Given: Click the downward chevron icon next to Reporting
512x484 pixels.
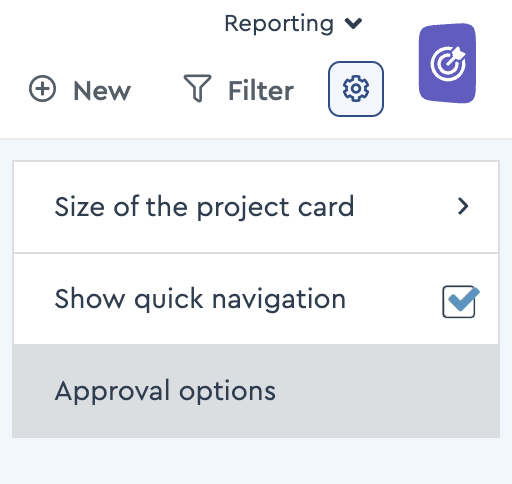Looking at the screenshot, I should tap(353, 23).
